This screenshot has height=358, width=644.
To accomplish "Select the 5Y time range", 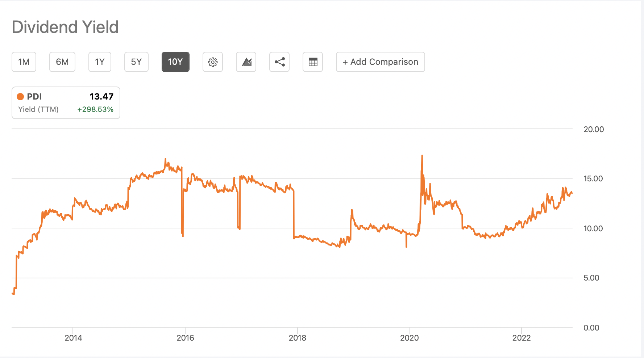I will [x=136, y=62].
